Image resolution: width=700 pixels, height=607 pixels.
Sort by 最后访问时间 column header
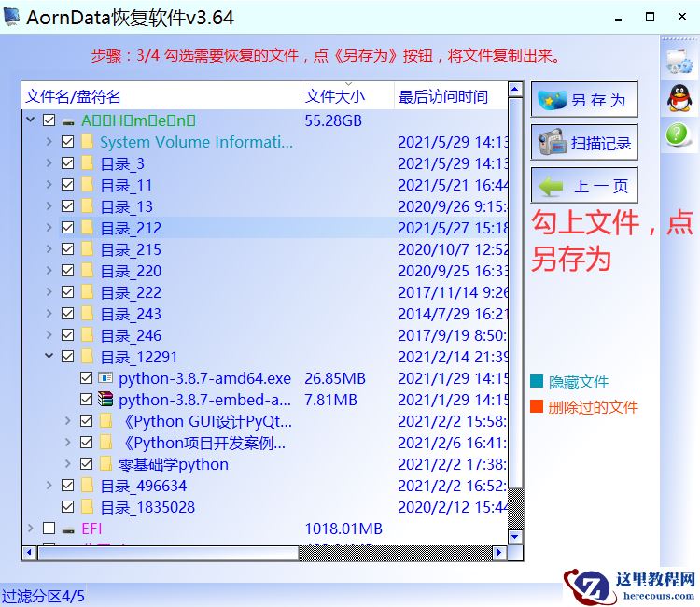pyautogui.click(x=452, y=96)
